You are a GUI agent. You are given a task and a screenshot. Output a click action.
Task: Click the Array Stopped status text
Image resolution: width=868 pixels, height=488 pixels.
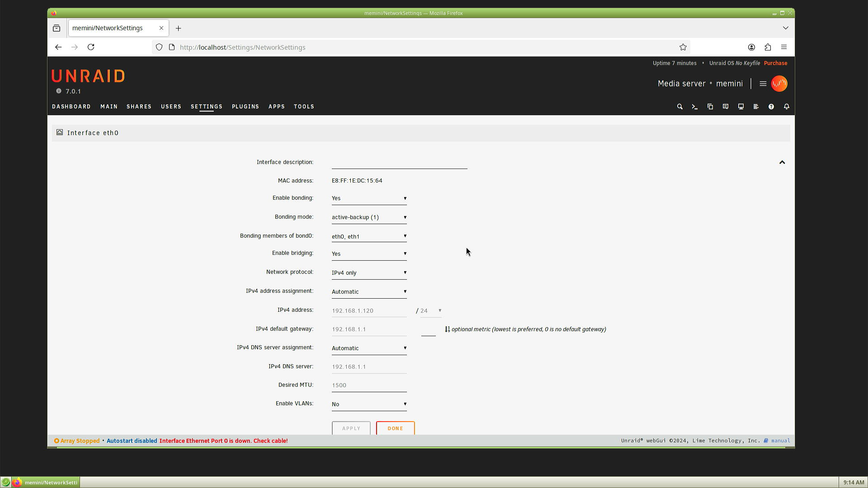tap(80, 441)
